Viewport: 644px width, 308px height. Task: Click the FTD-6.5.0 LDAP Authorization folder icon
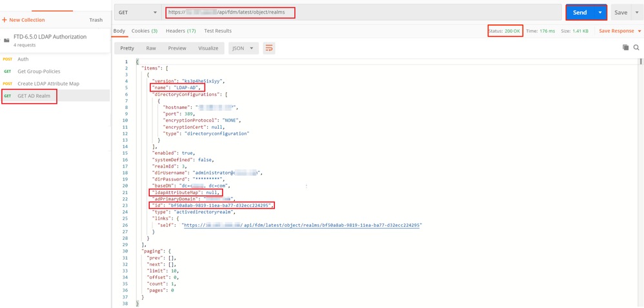6,40
